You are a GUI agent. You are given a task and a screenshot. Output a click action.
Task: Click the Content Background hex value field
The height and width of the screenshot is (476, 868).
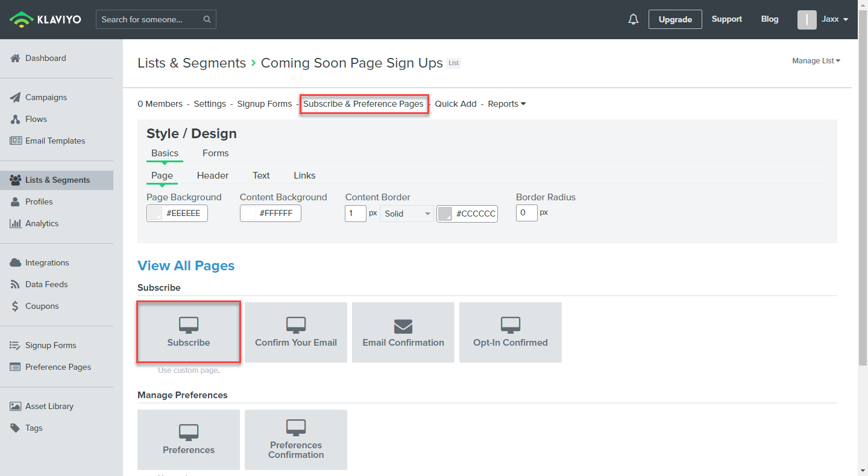click(278, 214)
